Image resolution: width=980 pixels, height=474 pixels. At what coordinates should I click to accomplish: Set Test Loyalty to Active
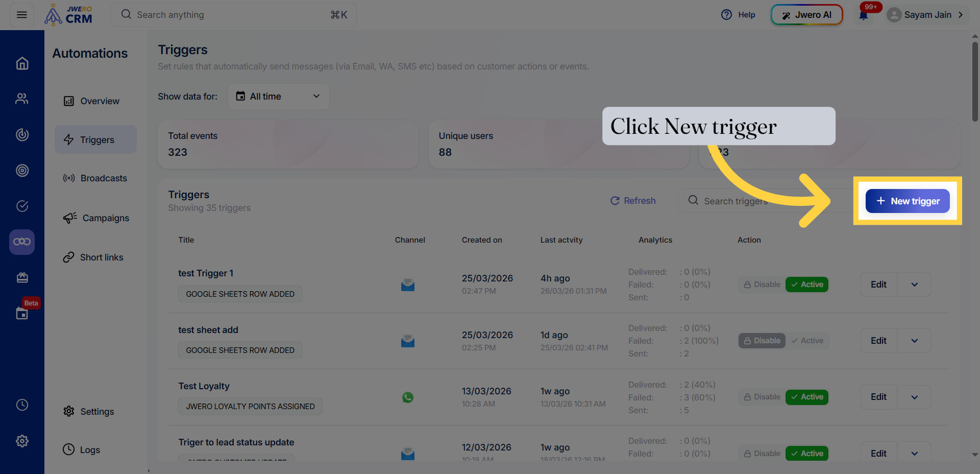click(807, 397)
